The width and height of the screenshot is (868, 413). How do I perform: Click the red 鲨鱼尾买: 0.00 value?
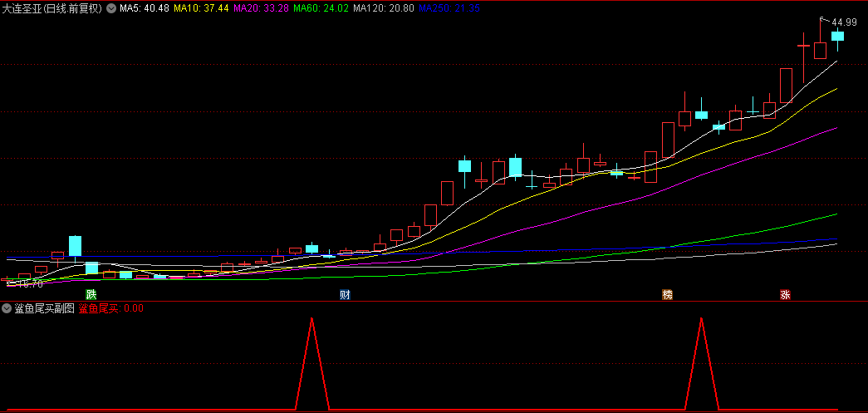pyautogui.click(x=110, y=308)
